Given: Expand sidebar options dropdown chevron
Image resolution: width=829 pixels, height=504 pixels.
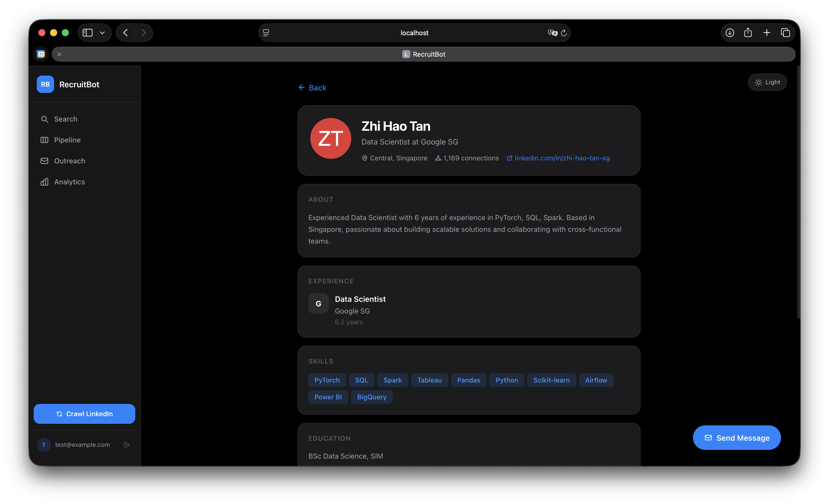Looking at the screenshot, I should point(103,33).
